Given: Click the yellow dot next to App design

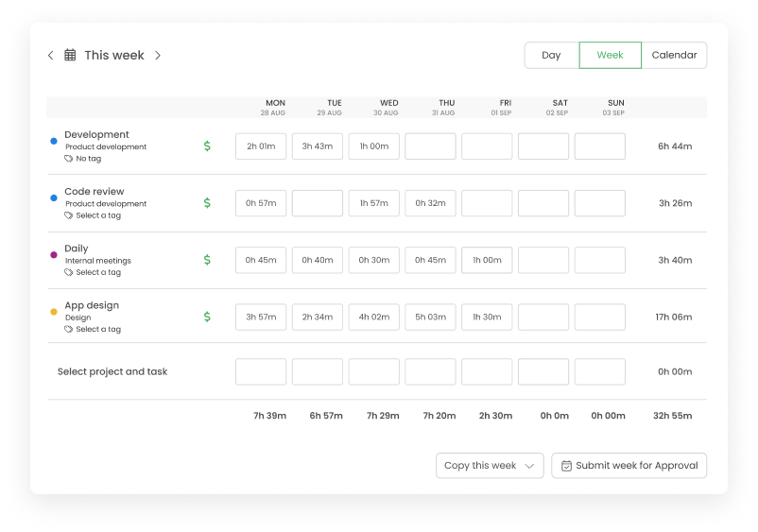Looking at the screenshot, I should pyautogui.click(x=54, y=312).
